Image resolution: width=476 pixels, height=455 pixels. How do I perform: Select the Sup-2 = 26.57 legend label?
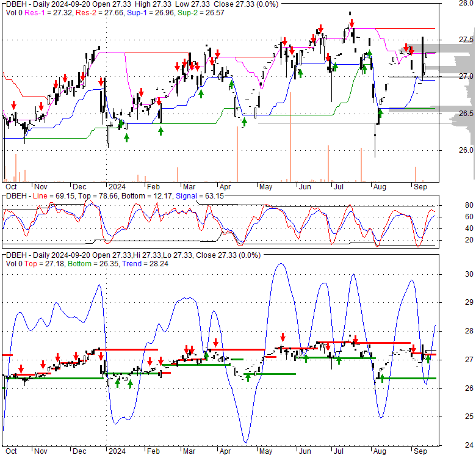pyautogui.click(x=201, y=13)
